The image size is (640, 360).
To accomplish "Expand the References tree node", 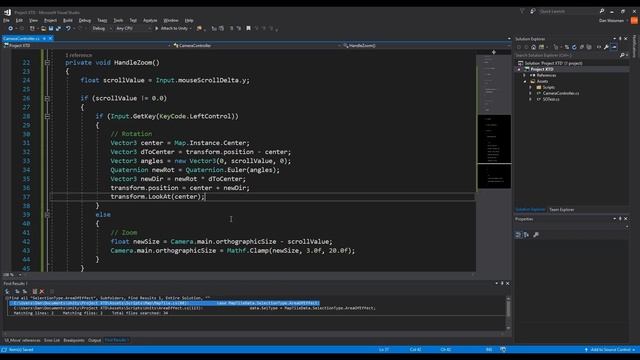I will coord(525,76).
